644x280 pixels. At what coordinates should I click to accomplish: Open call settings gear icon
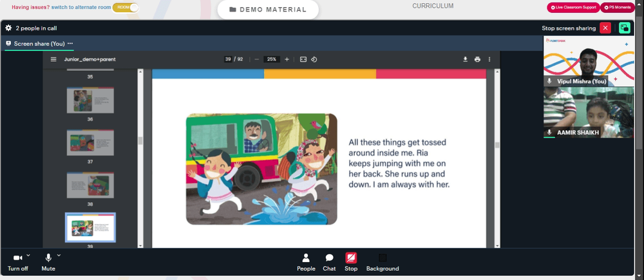coord(8,28)
